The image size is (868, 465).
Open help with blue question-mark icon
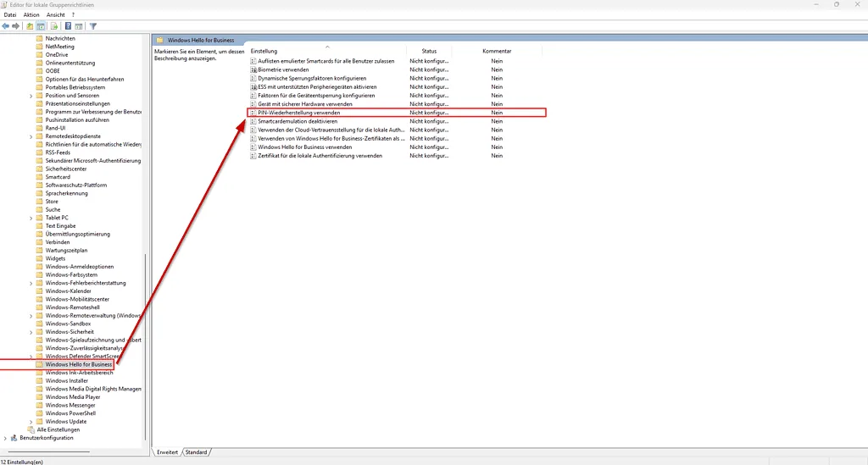(68, 26)
